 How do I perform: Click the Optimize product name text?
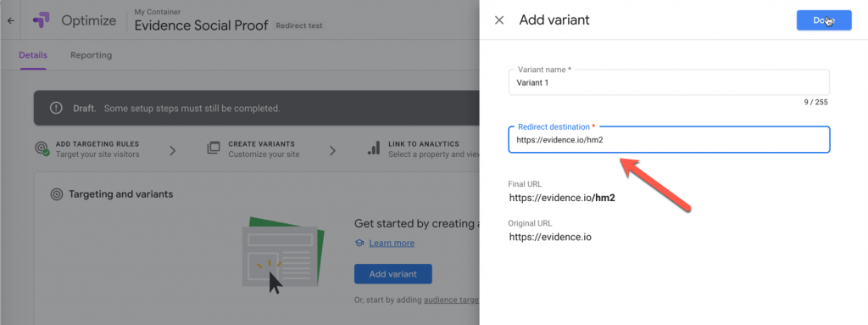(88, 20)
